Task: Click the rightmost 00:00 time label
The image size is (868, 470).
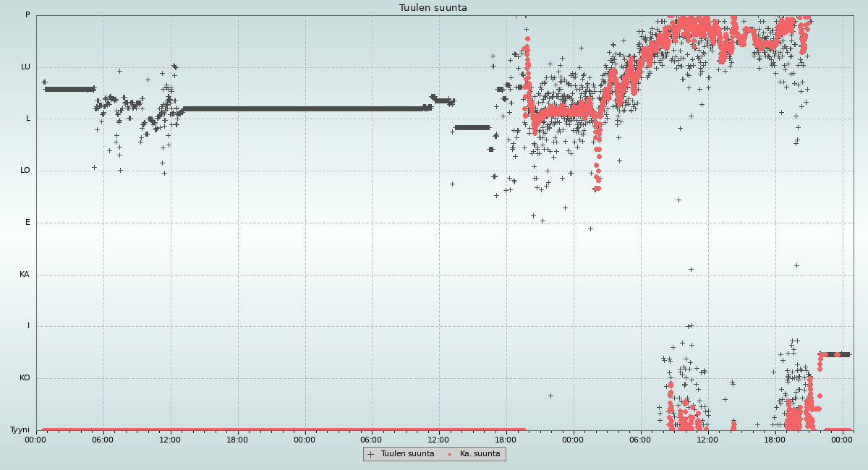Action: click(x=842, y=439)
